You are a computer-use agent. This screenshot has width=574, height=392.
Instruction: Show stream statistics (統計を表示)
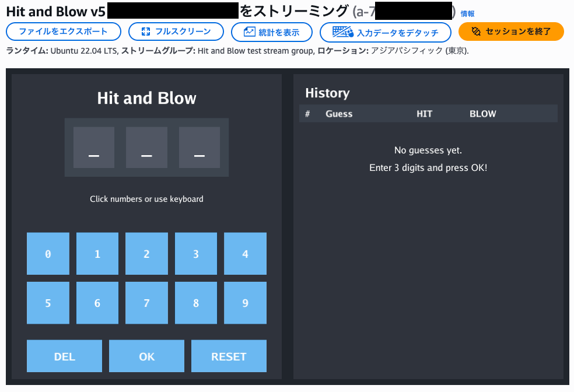coord(272,32)
